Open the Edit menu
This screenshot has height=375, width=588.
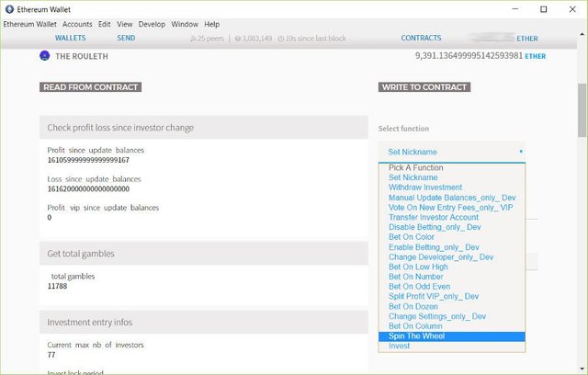tap(104, 24)
